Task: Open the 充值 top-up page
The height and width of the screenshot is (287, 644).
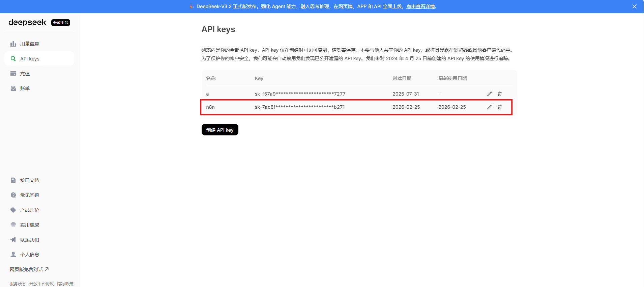Action: click(25, 74)
